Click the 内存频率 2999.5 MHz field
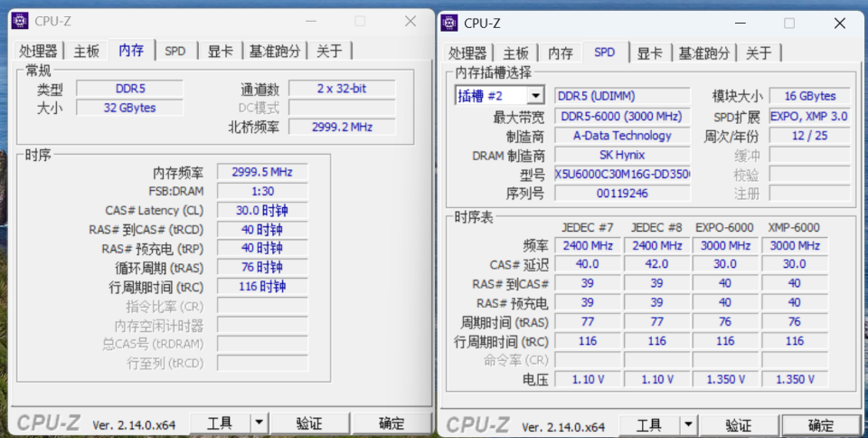868x438 pixels. 262,172
